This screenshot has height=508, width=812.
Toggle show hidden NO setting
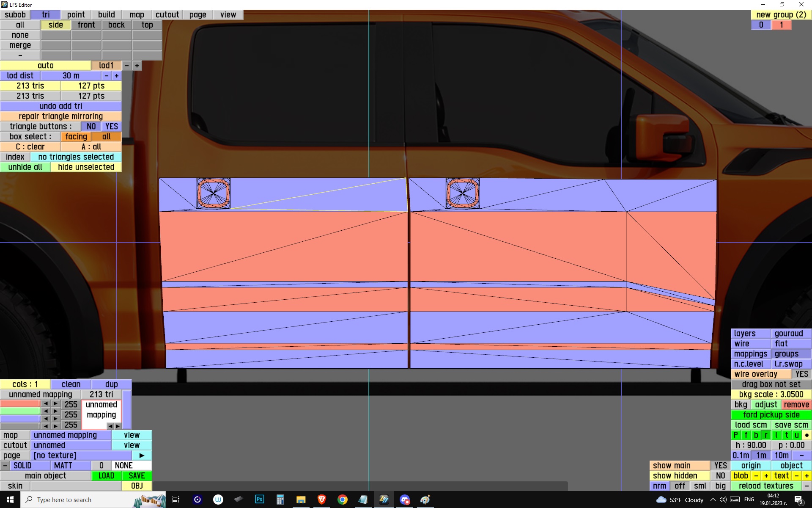pyautogui.click(x=720, y=476)
